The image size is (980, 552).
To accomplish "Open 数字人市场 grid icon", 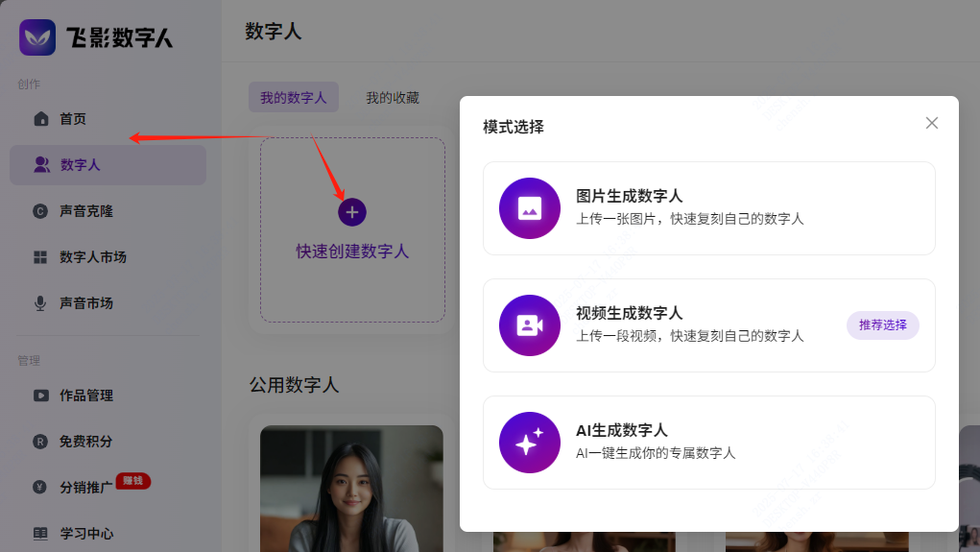I will tap(40, 257).
